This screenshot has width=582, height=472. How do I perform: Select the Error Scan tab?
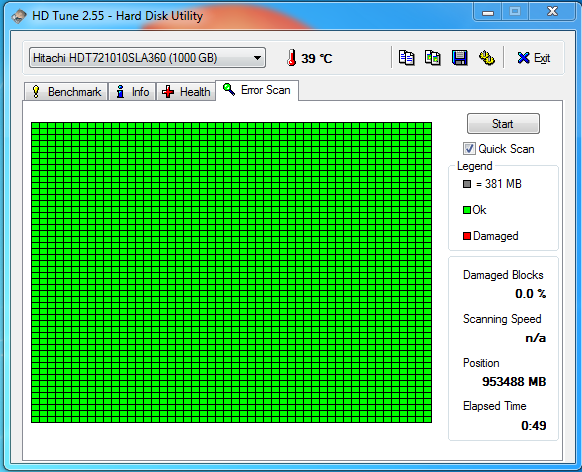257,90
